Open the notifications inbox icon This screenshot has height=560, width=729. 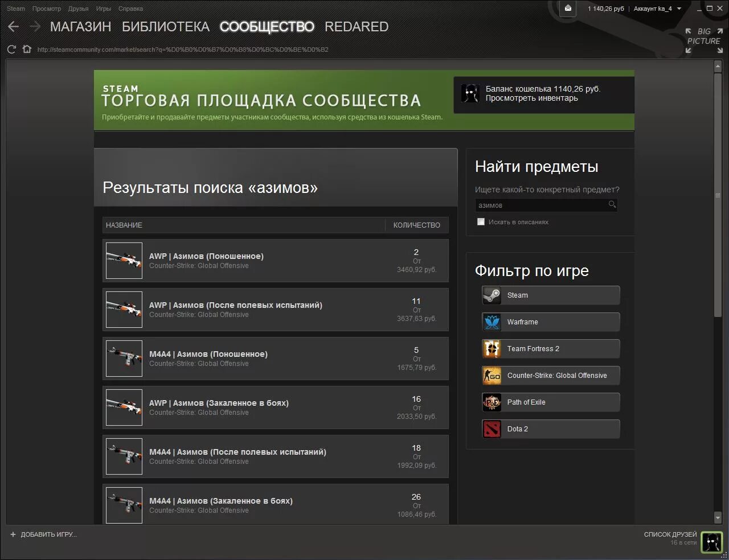click(568, 9)
